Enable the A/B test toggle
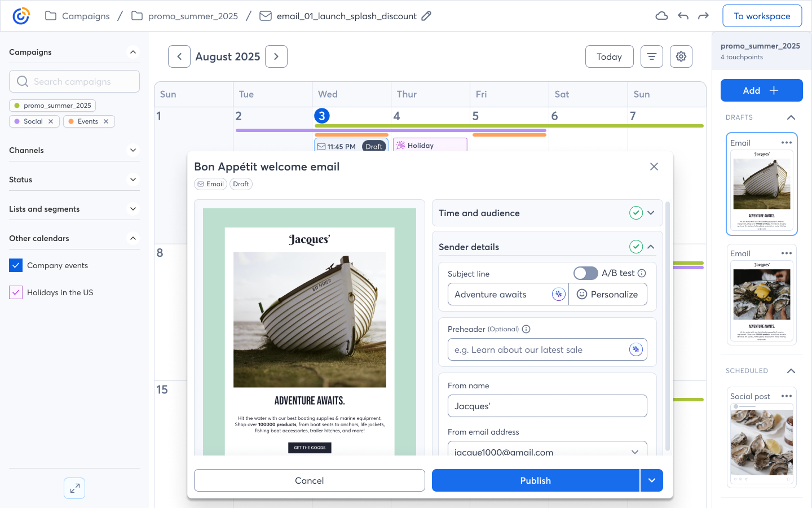This screenshot has width=812, height=508. 585,273
